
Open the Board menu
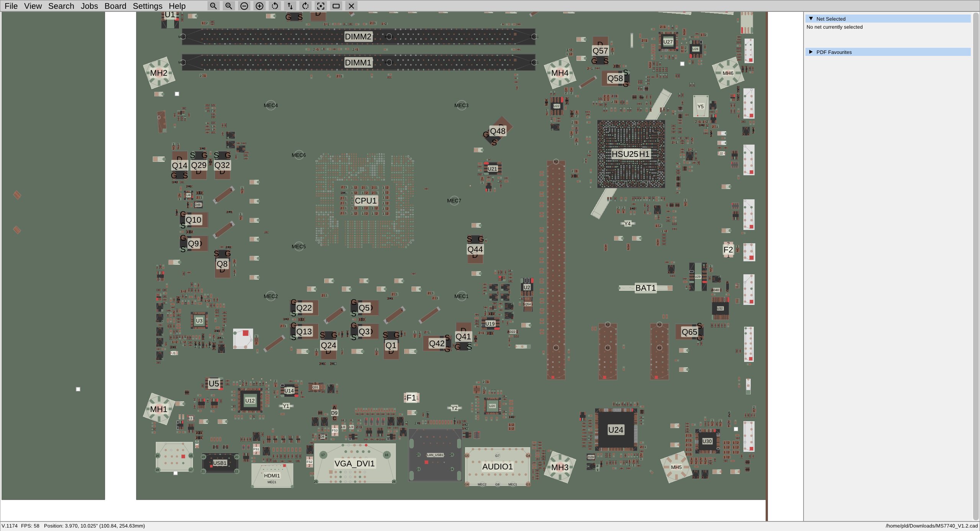[x=116, y=6]
